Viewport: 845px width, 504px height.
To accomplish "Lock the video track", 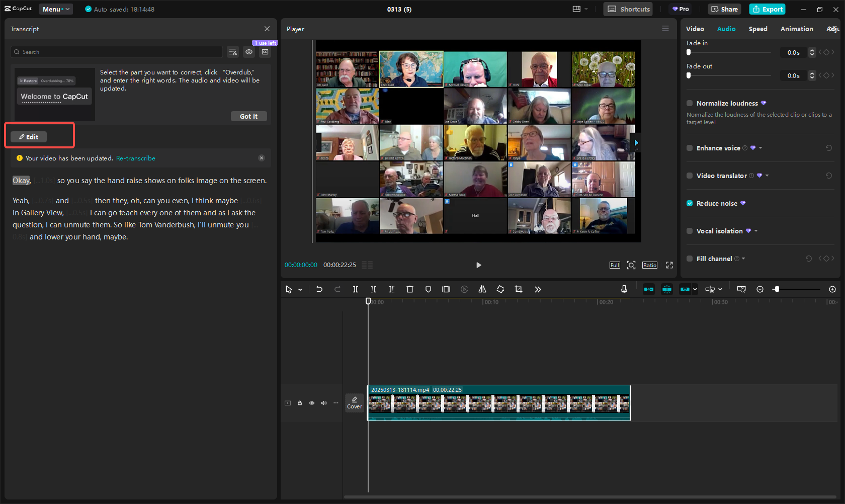I will [300, 403].
